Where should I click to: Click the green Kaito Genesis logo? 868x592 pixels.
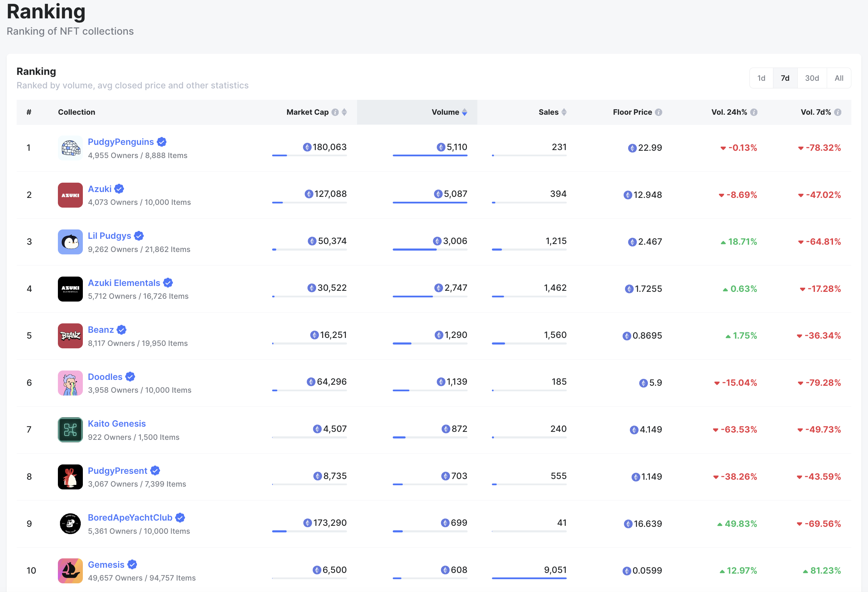click(70, 430)
